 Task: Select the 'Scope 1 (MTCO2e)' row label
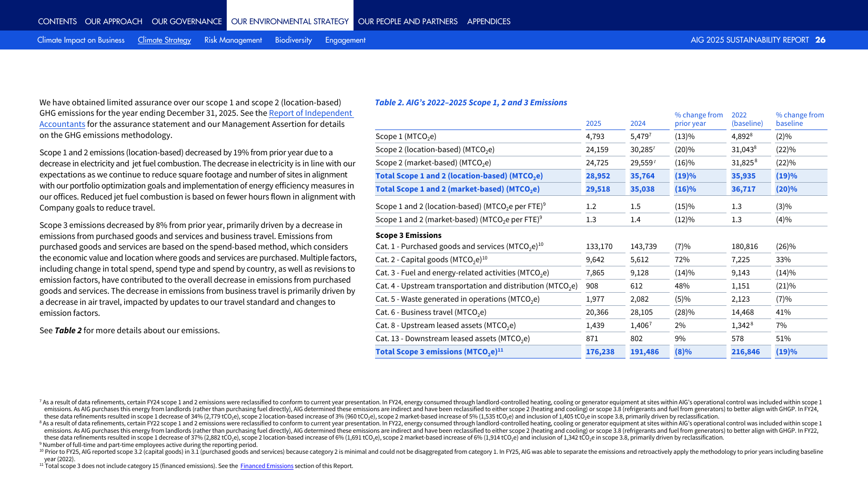click(406, 137)
